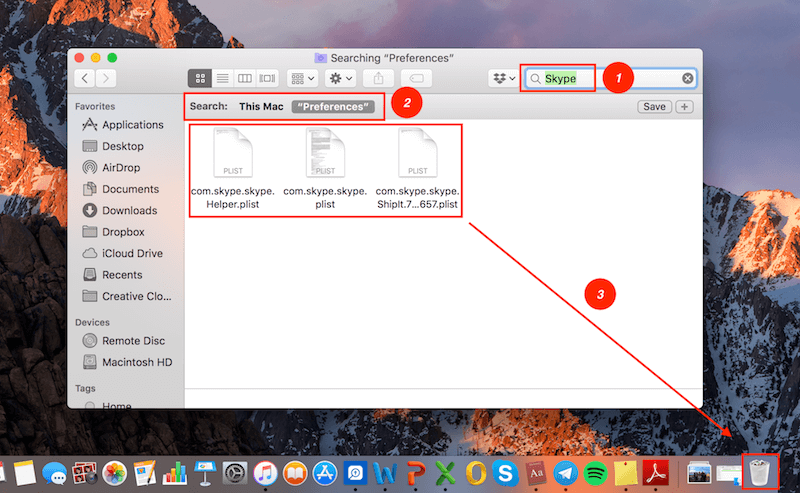Open App Store from the Dock
800x493 pixels.
click(x=326, y=474)
